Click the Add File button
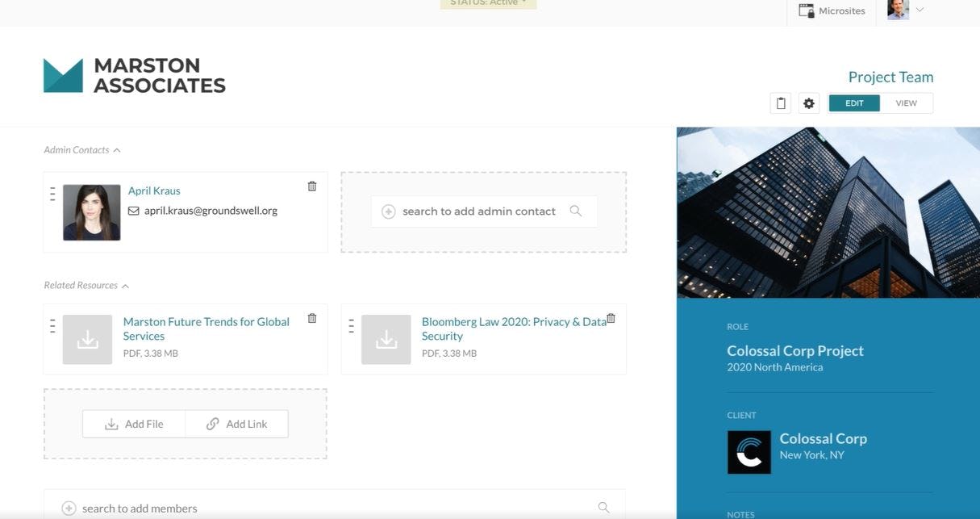This screenshot has height=519, width=980. click(x=134, y=423)
